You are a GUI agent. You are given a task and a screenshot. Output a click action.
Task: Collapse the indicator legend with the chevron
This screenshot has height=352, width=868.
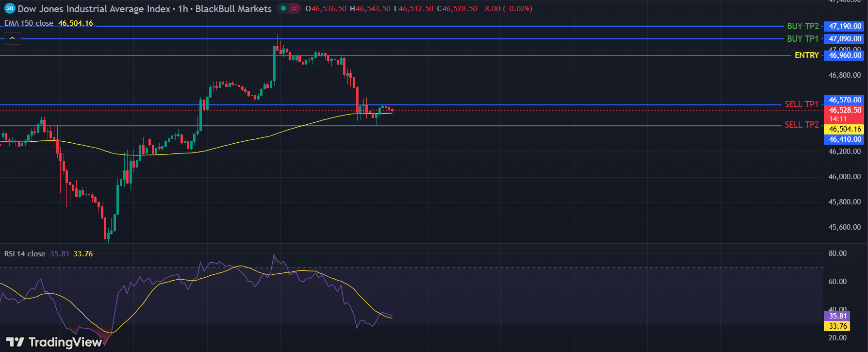[12, 38]
